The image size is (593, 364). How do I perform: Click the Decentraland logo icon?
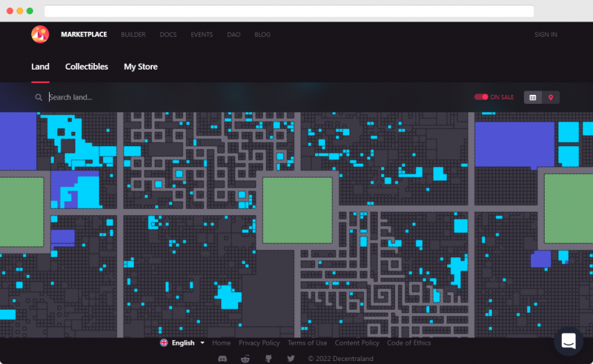40,34
